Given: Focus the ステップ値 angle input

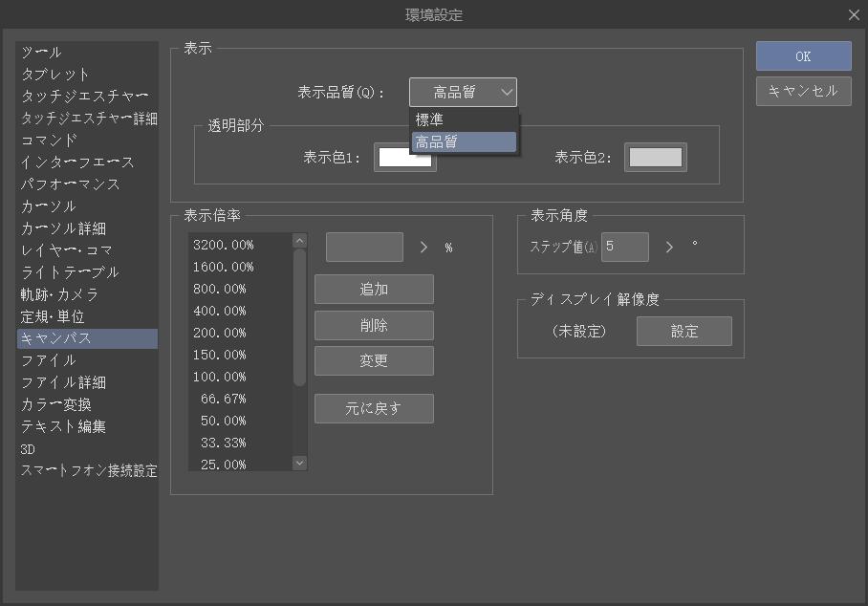Looking at the screenshot, I should (x=625, y=247).
